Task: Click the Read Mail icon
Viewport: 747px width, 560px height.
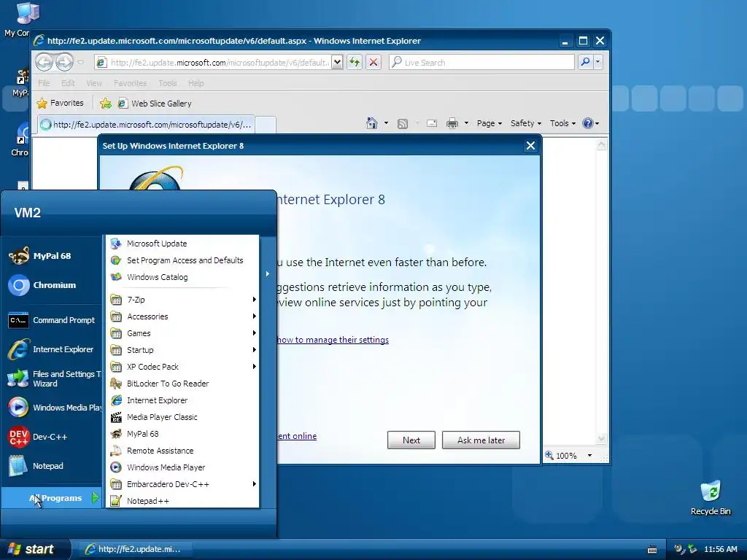Action: [x=432, y=123]
